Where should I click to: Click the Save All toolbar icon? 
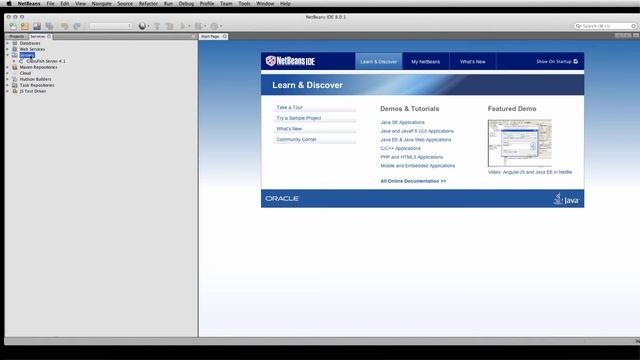coord(49,26)
